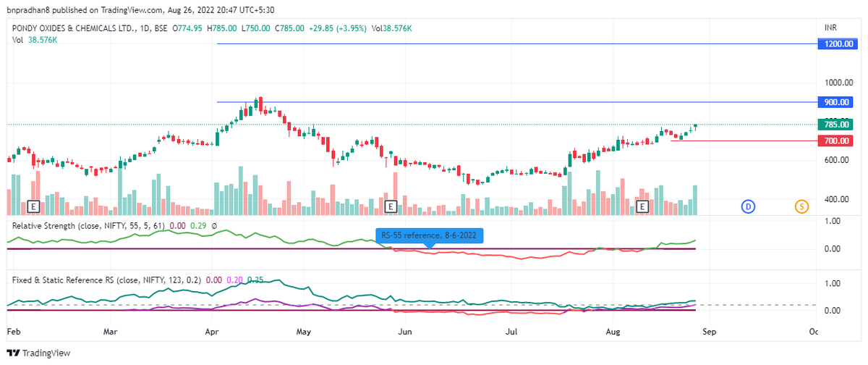Click the Feb label on time axis
The height and width of the screenshot is (365, 868).
click(x=12, y=332)
